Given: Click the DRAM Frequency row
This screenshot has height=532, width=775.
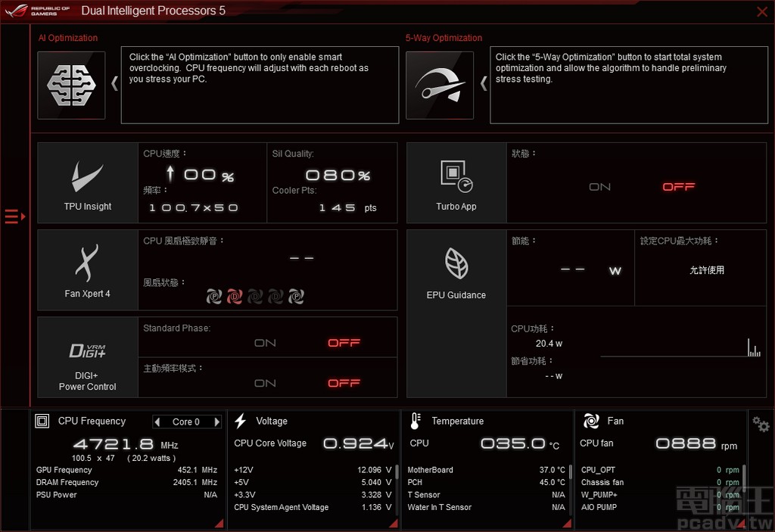Looking at the screenshot, I should pos(126,483).
